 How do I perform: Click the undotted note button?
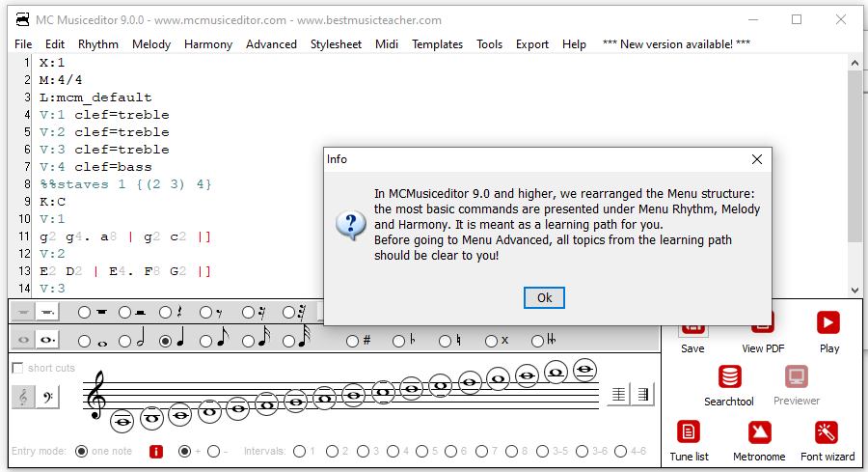[x=23, y=340]
